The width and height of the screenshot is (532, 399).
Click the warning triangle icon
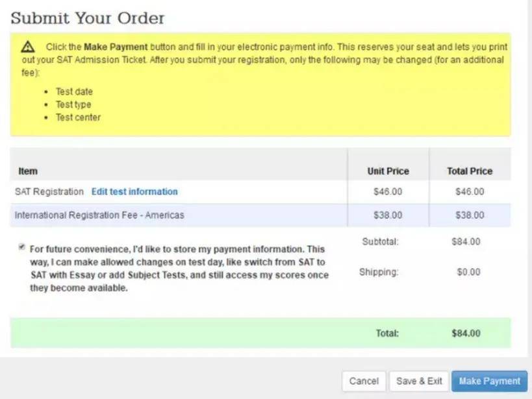coord(27,47)
